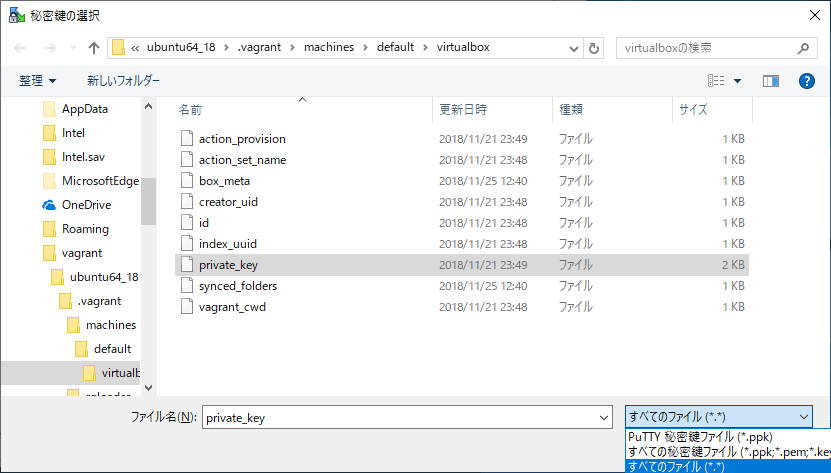Open AppData in the folder tree
This screenshot has height=473, width=831.
pyautogui.click(x=85, y=109)
